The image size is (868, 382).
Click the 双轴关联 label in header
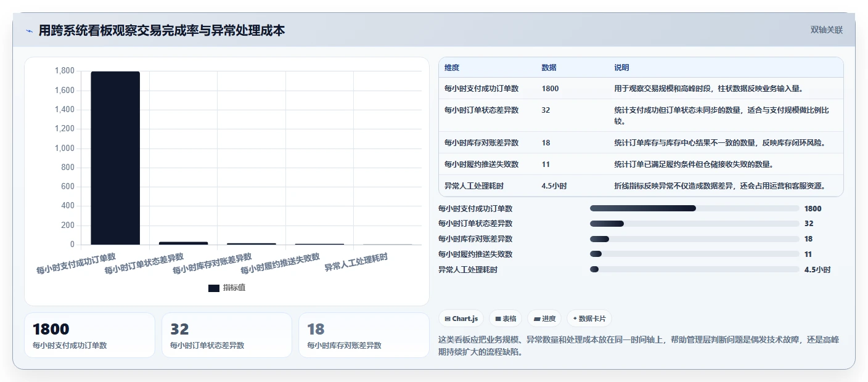pos(827,30)
